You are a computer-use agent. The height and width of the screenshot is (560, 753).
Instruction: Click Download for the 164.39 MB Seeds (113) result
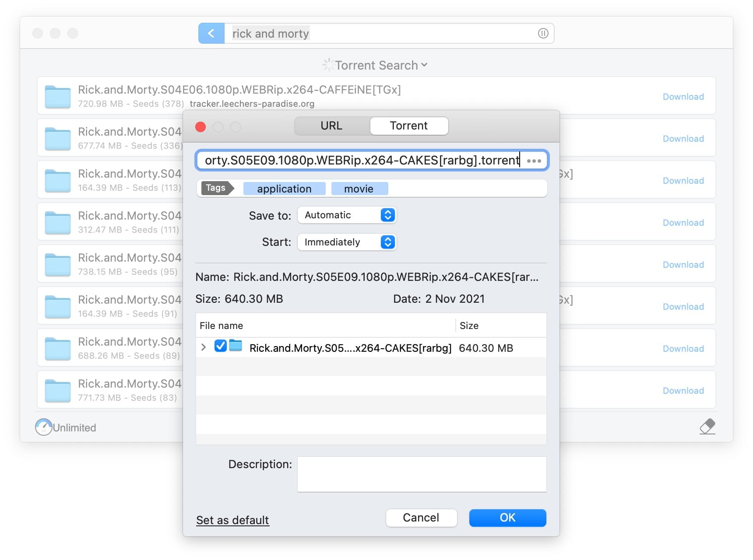(x=683, y=181)
